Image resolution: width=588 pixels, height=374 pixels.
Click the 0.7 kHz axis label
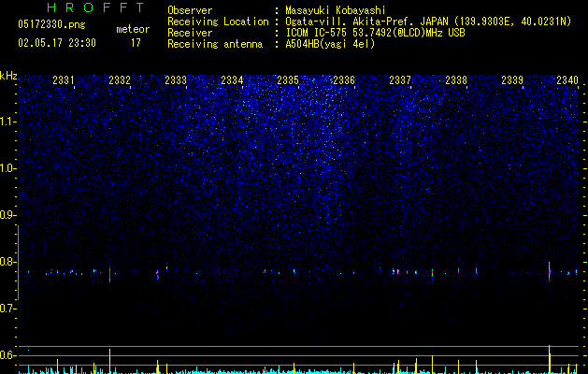(x=7, y=309)
